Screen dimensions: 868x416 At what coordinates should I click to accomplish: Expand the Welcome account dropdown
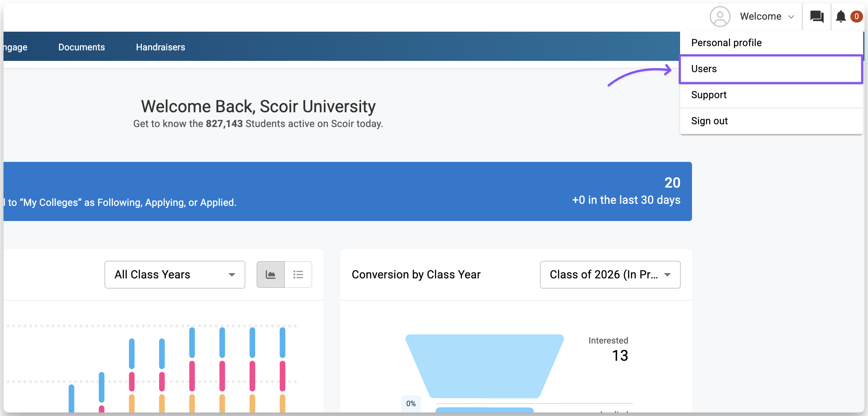point(767,17)
